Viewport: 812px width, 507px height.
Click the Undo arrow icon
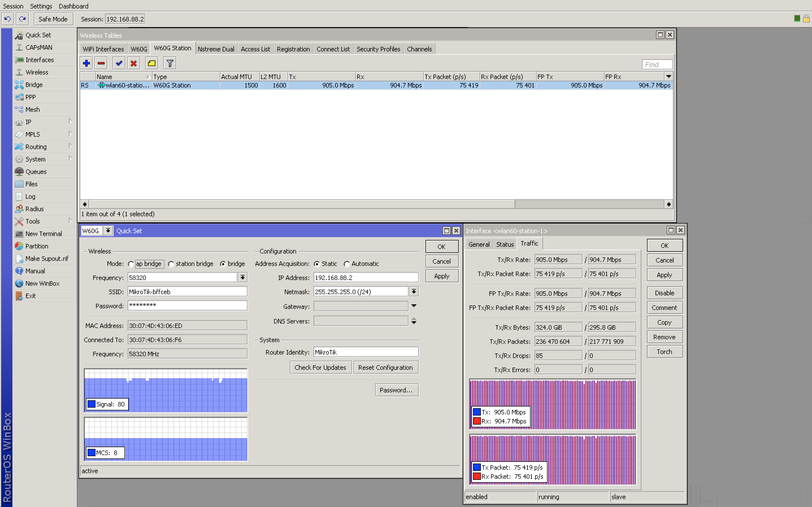tap(7, 19)
